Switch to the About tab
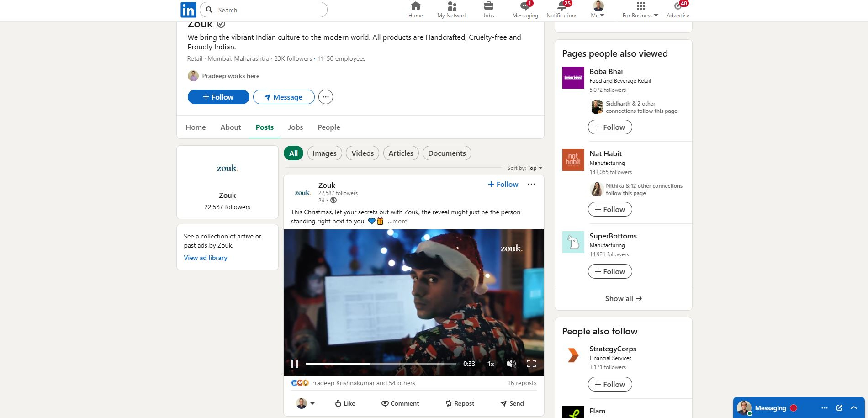This screenshot has width=868, height=418. coord(231,127)
